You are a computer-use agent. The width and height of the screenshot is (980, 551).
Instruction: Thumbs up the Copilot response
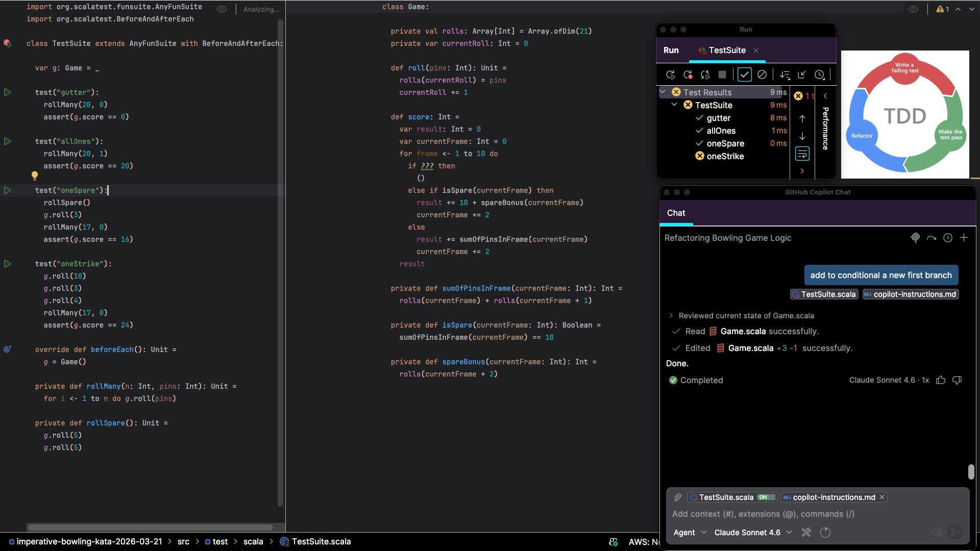coord(941,380)
